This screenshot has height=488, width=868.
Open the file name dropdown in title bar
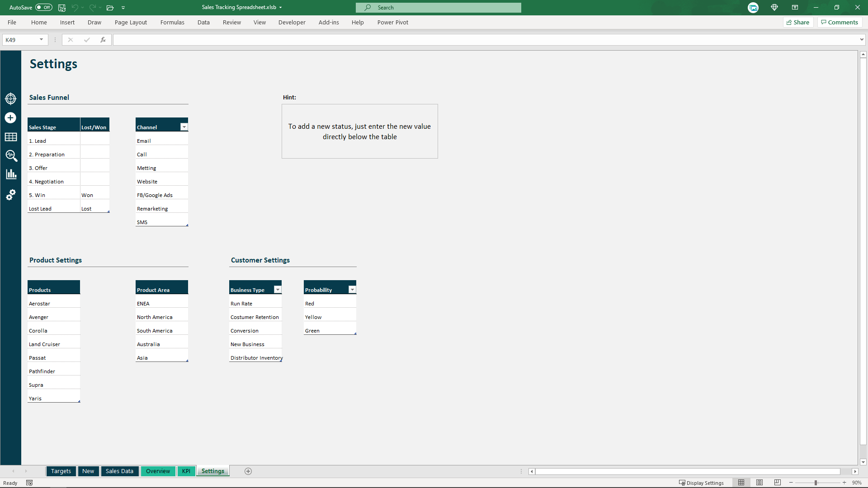280,8
